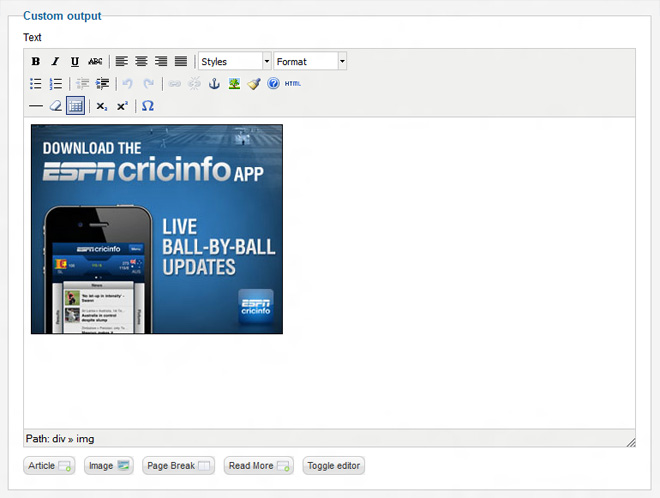Image resolution: width=660 pixels, height=498 pixels.
Task: Open the Format dropdown
Action: tap(311, 62)
